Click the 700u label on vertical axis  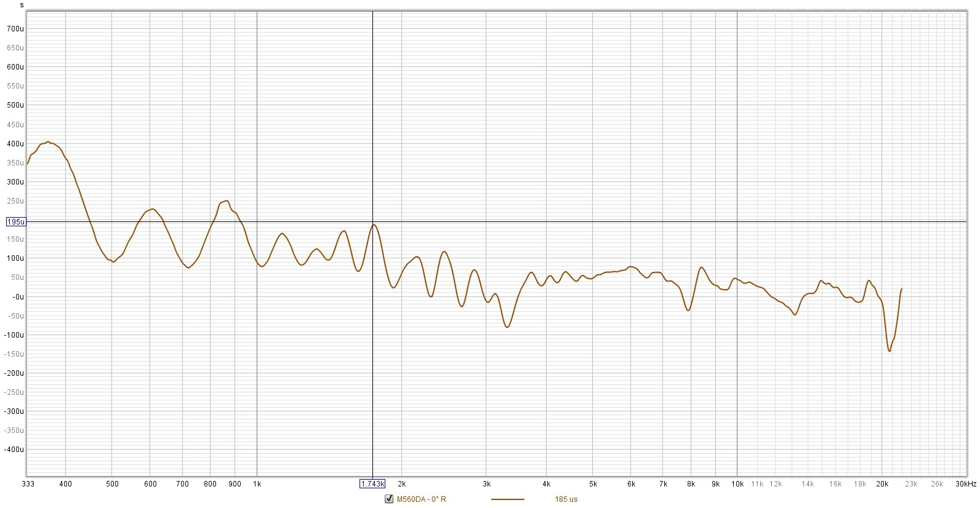click(15, 29)
